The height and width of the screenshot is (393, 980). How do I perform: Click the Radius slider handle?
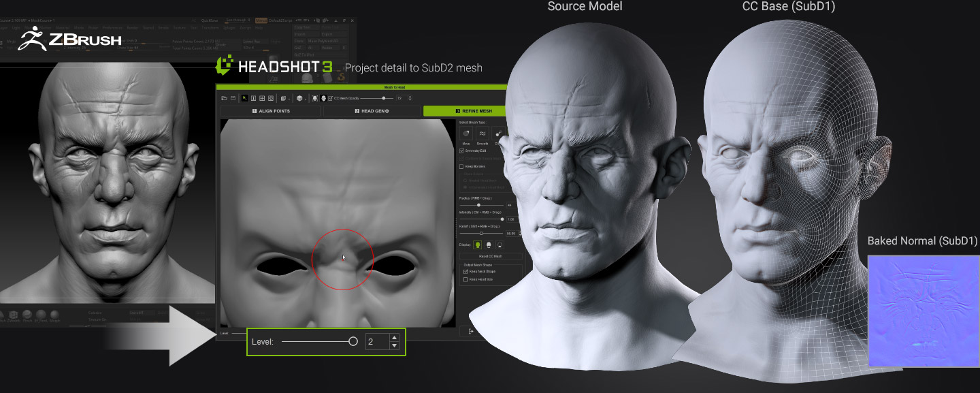point(478,205)
